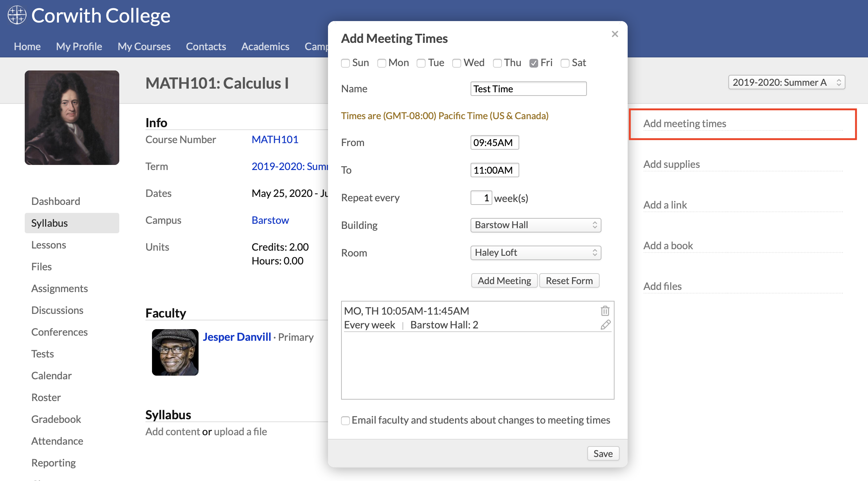Enable email faculty and students checkbox

point(345,421)
